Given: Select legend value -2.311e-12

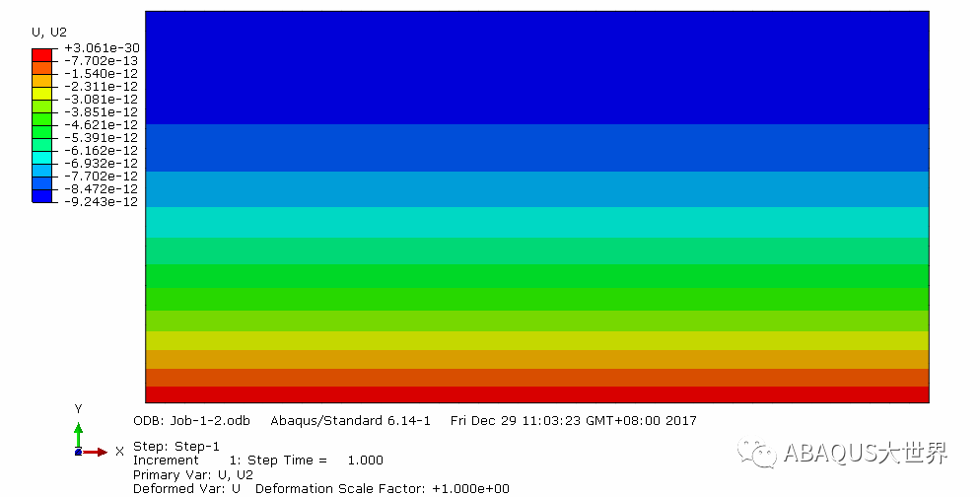Looking at the screenshot, I should [102, 86].
